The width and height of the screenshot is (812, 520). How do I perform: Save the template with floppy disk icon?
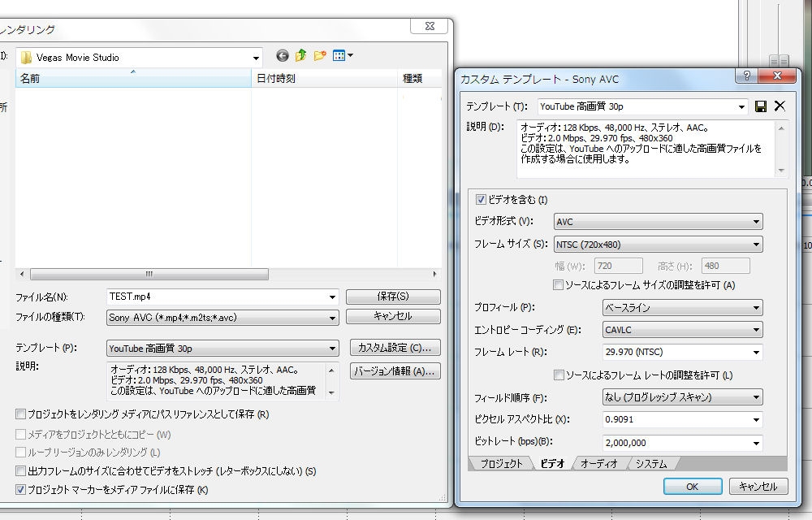click(x=761, y=106)
